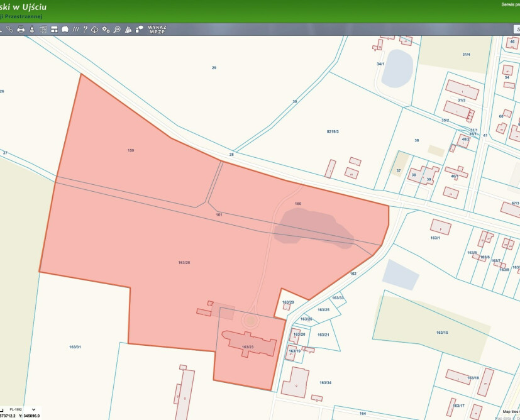
Task: Click the pond inside parcel 160
Action: [313, 229]
